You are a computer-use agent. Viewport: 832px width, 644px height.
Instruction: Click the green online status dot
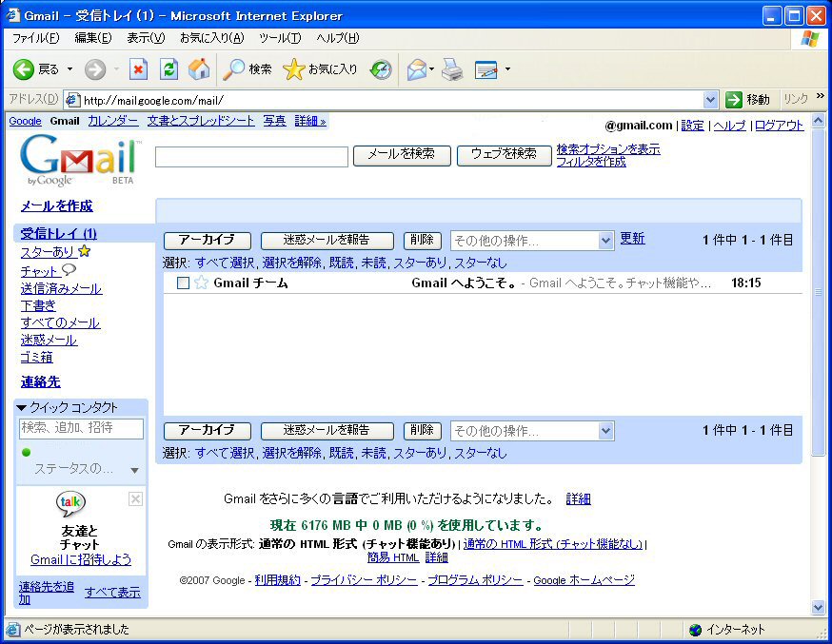pyautogui.click(x=26, y=452)
